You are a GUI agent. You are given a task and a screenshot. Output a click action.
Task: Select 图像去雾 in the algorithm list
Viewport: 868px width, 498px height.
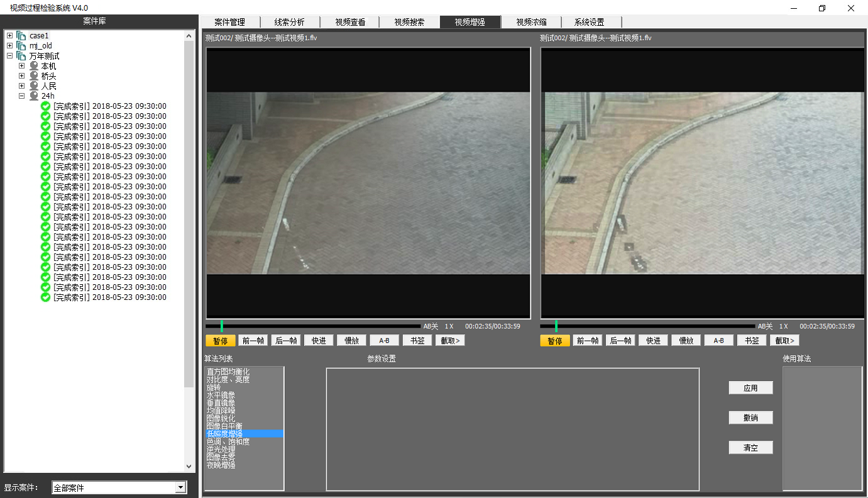point(220,457)
